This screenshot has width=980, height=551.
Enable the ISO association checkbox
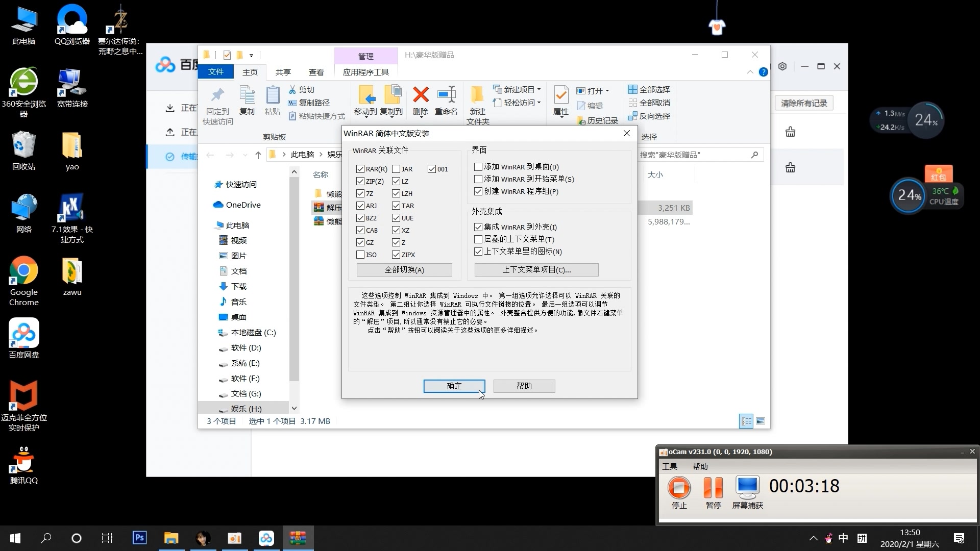pyautogui.click(x=360, y=255)
